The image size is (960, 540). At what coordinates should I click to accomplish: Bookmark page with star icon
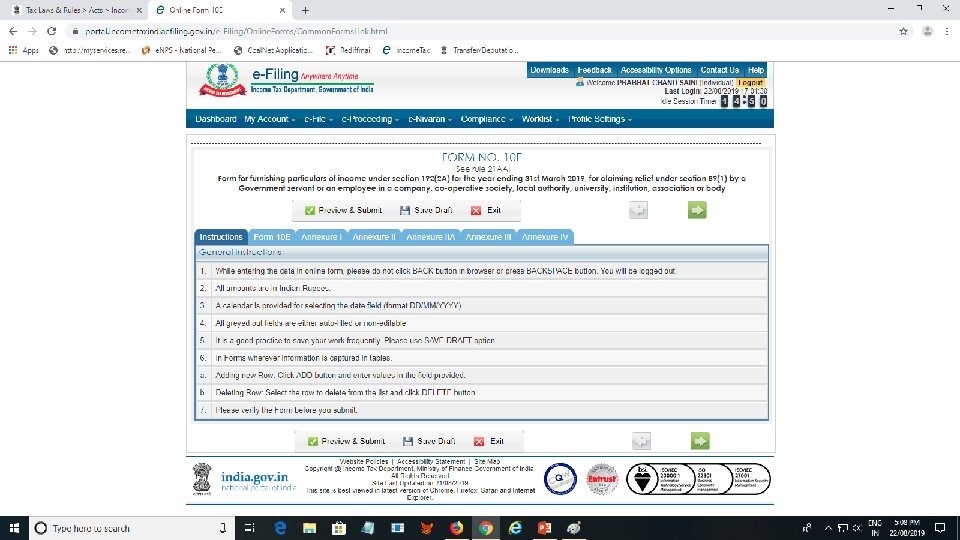pyautogui.click(x=903, y=31)
